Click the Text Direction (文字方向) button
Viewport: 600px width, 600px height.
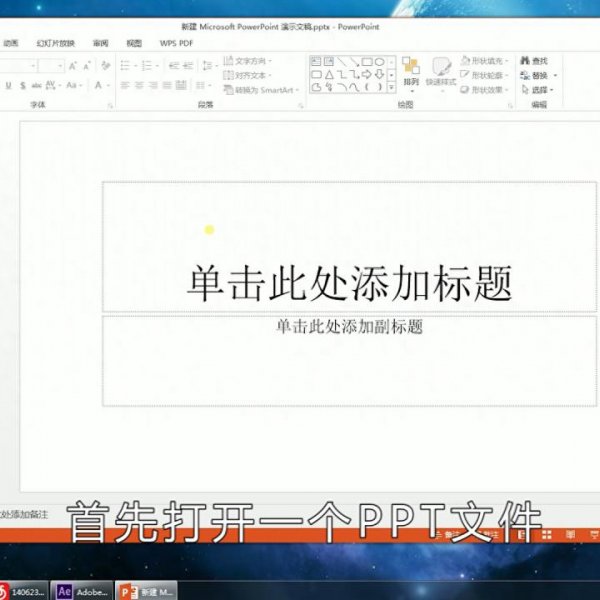[247, 61]
